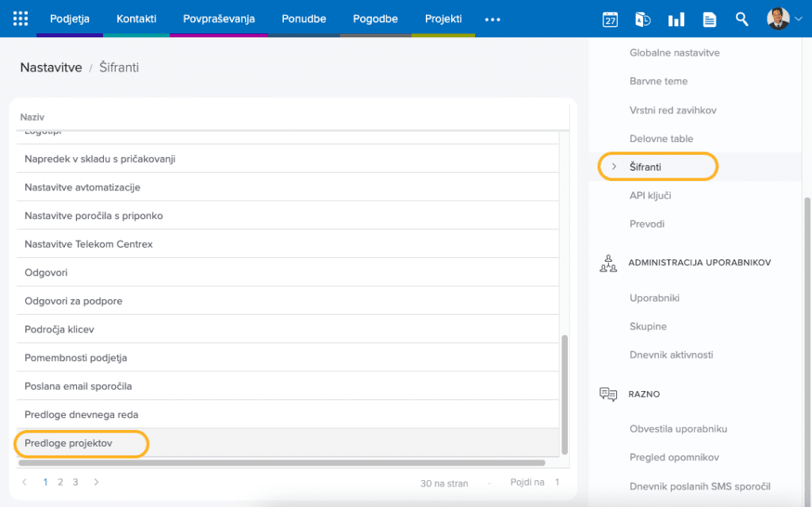Image resolution: width=812 pixels, height=507 pixels.
Task: Click the user profile avatar
Action: [x=778, y=19]
